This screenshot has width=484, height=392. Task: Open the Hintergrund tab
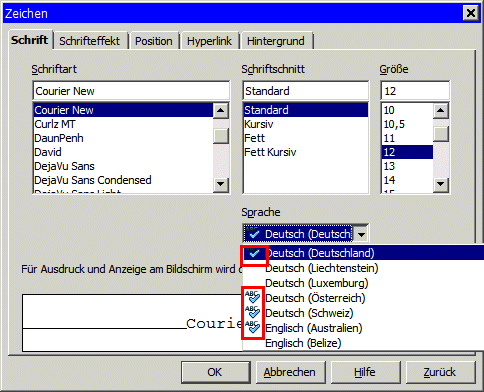pyautogui.click(x=276, y=41)
